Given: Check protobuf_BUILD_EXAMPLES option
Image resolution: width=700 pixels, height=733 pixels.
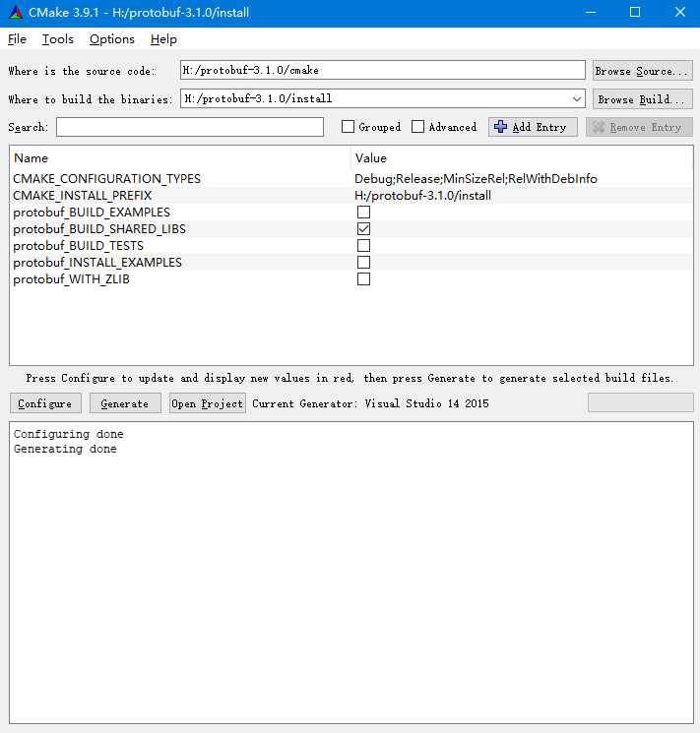Looking at the screenshot, I should pyautogui.click(x=363, y=213).
